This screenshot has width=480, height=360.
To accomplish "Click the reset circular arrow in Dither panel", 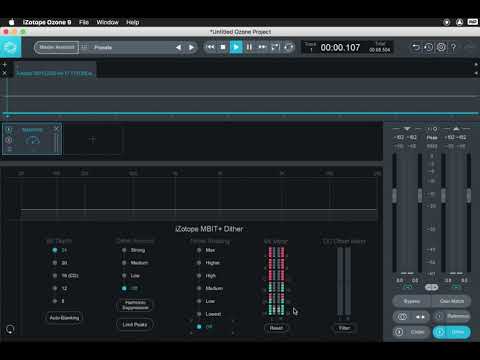I will tap(10, 329).
